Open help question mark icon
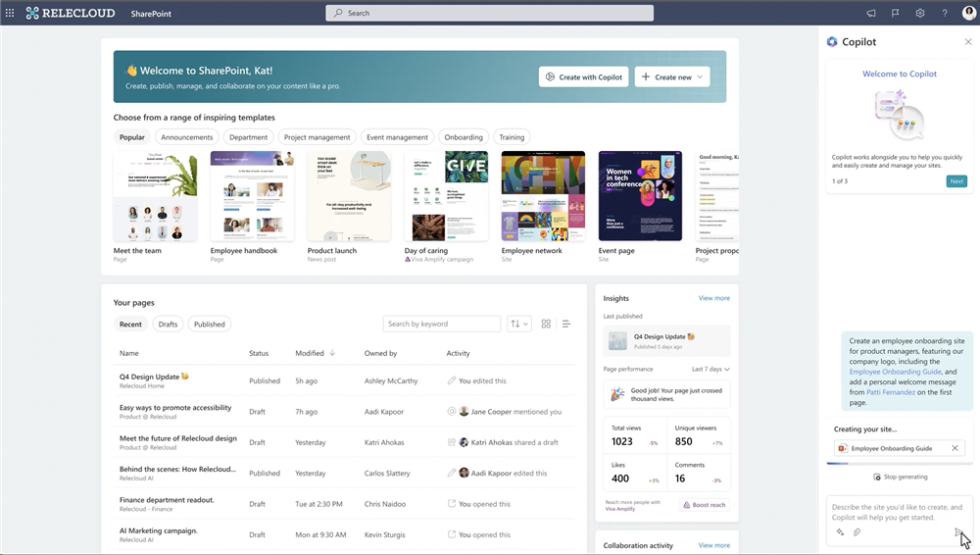Image resolution: width=980 pixels, height=555 pixels. (945, 13)
